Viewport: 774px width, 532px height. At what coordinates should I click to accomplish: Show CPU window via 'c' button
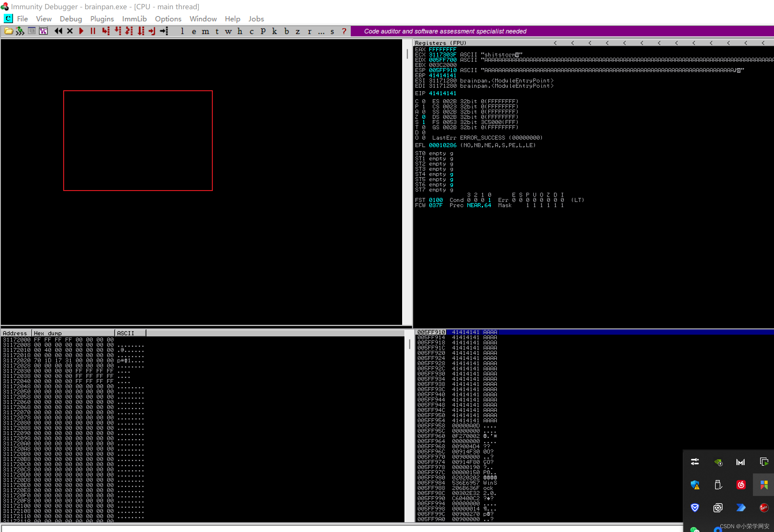click(251, 31)
